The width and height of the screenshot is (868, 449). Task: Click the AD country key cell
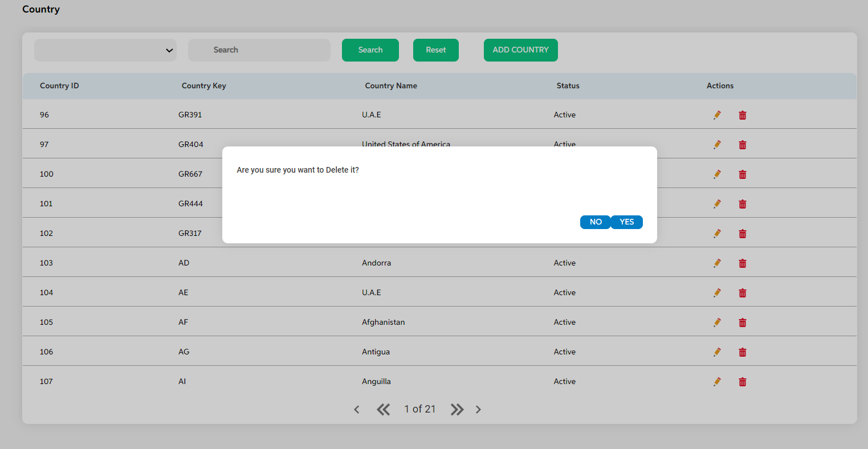[x=184, y=263]
